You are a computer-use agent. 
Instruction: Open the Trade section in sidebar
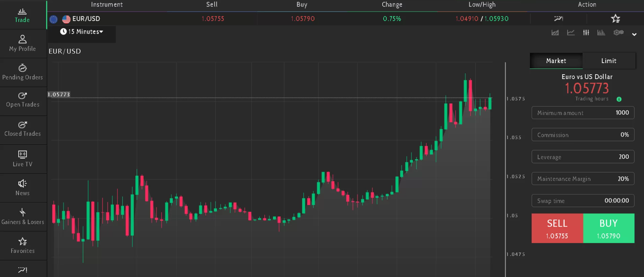coord(22,15)
